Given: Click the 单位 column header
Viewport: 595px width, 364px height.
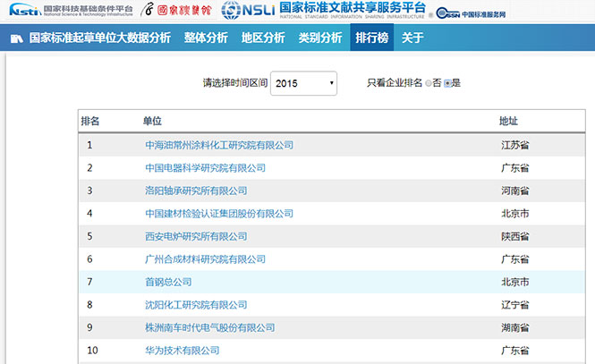Looking at the screenshot, I should coord(152,122).
